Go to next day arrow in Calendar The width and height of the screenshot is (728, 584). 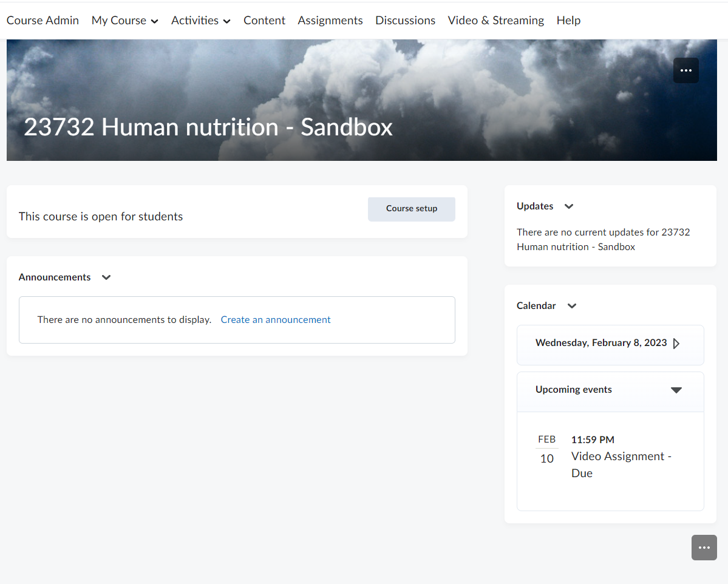click(676, 344)
